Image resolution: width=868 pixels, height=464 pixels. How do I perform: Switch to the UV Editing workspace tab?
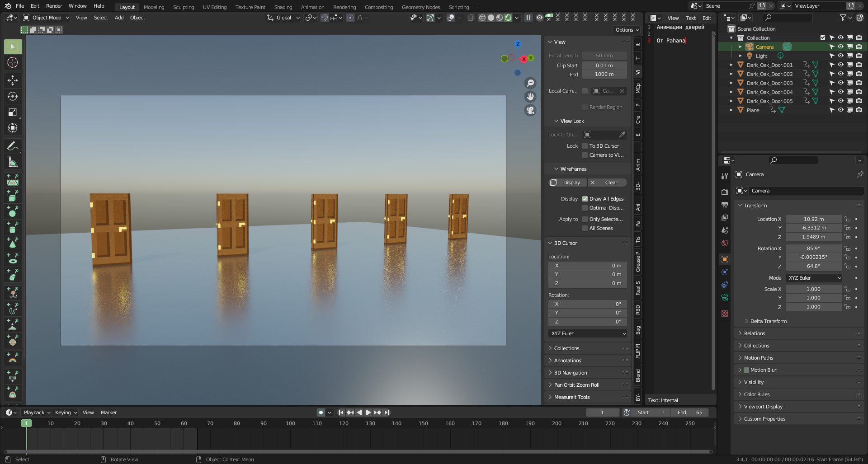pyautogui.click(x=214, y=7)
